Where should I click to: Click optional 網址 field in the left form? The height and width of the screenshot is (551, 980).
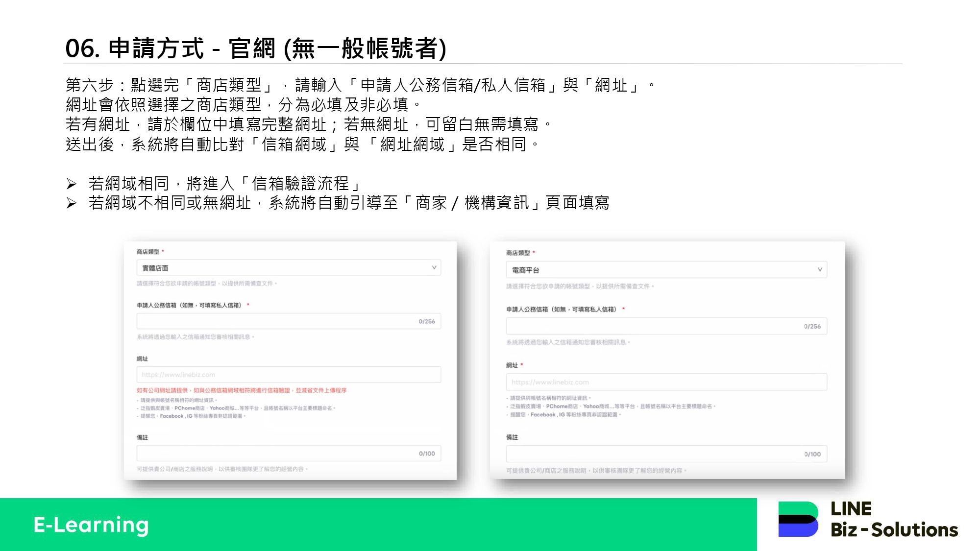click(289, 375)
